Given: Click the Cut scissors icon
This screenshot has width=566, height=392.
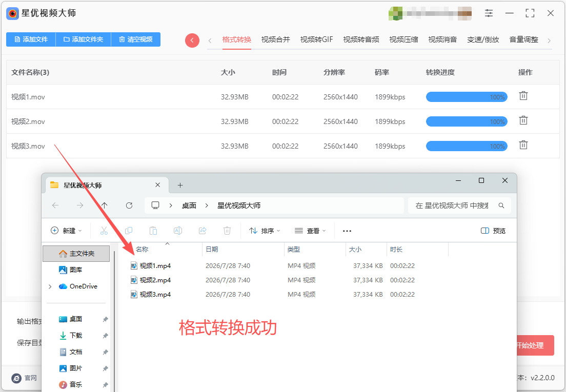Looking at the screenshot, I should point(104,231).
